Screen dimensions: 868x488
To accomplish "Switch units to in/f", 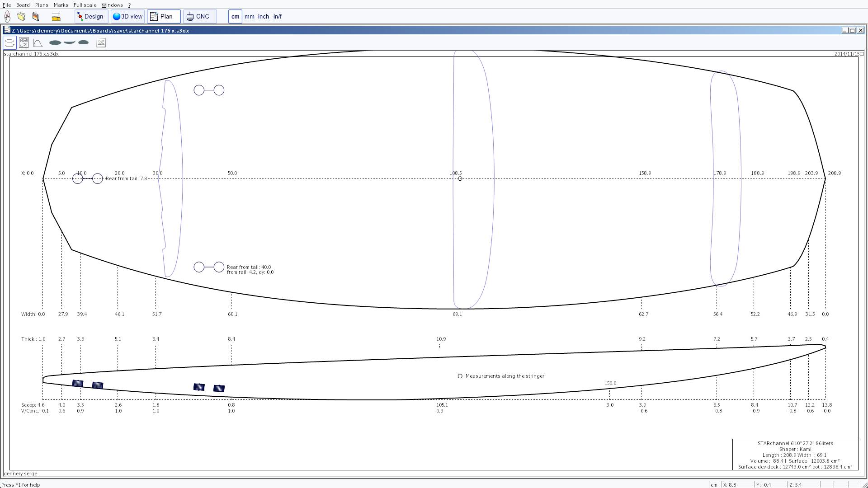I will [x=278, y=17].
